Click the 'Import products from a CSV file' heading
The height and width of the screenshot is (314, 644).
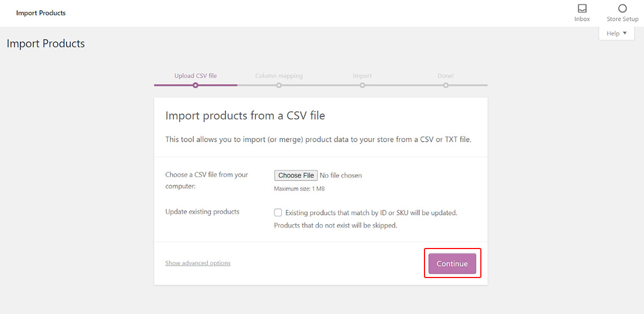[245, 115]
